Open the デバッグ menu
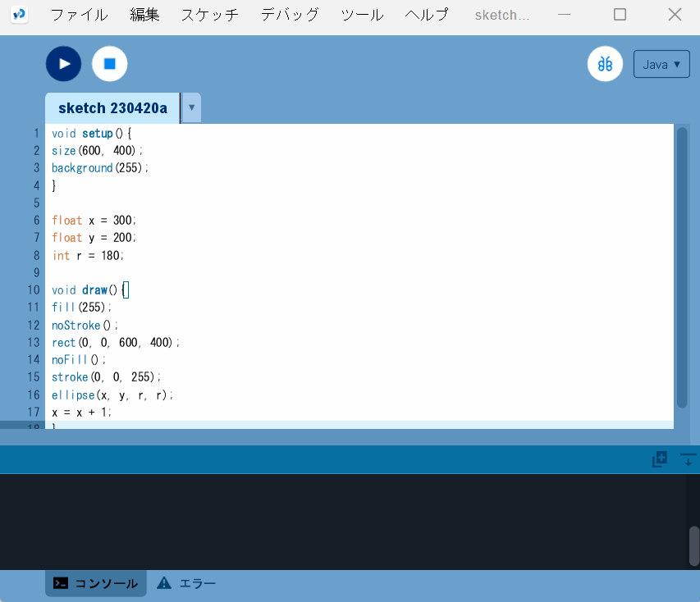Screen dimensions: 700x602 [289, 15]
